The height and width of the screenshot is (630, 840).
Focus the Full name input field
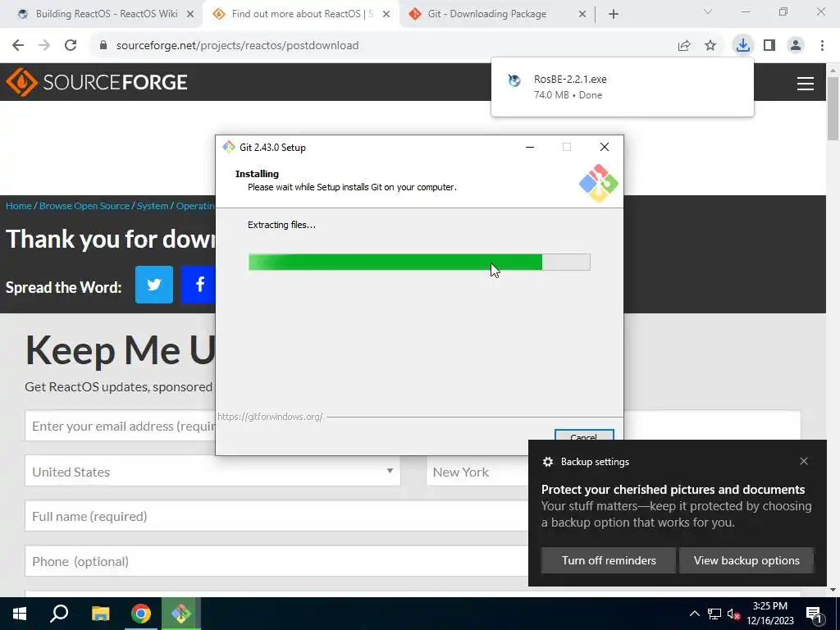click(x=276, y=516)
